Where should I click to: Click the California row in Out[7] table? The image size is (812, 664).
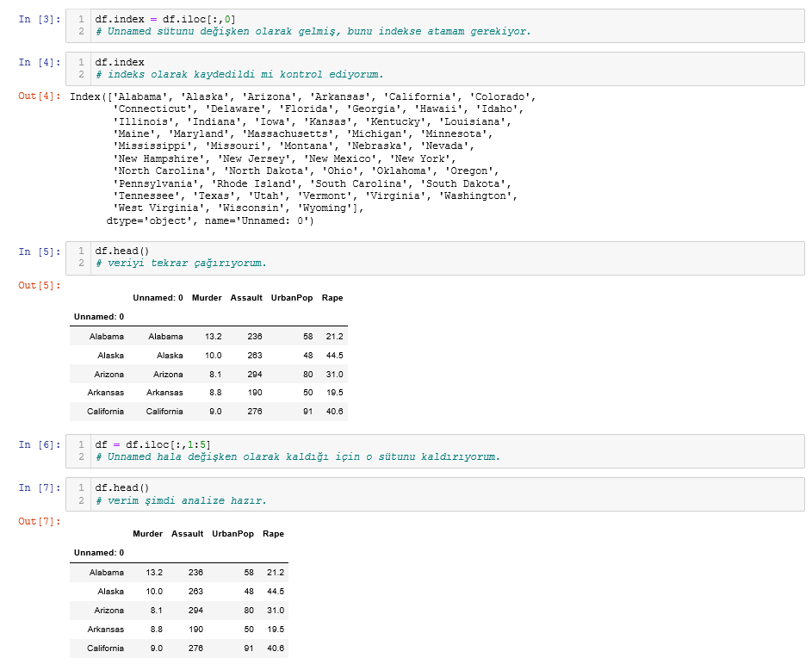[106, 648]
